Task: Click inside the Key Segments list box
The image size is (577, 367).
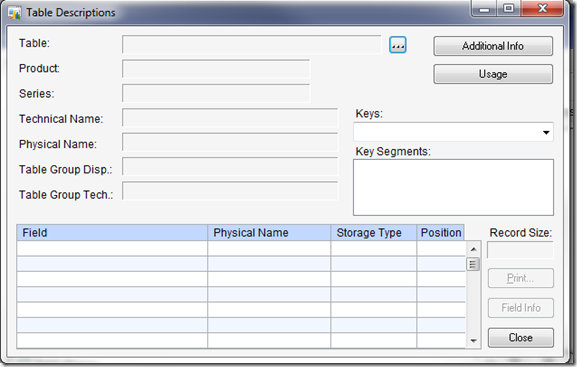Action: (453, 187)
